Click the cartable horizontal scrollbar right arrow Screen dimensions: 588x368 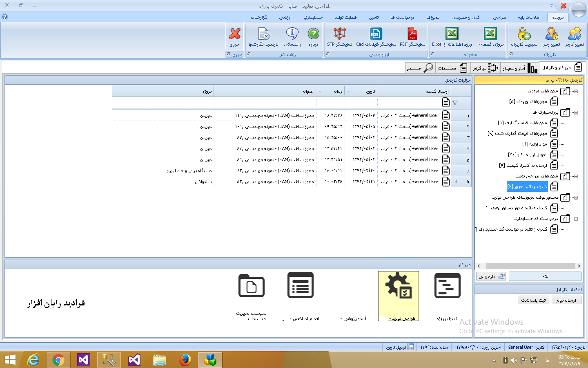(579, 266)
